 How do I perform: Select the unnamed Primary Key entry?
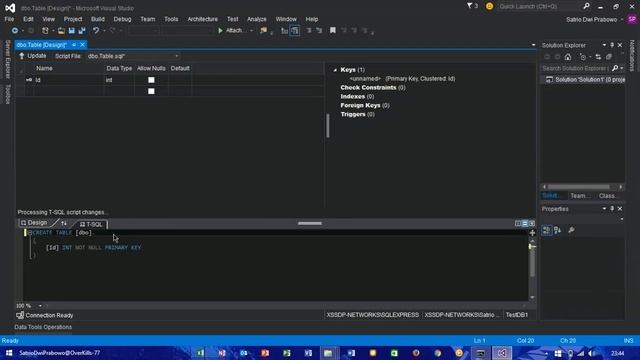tap(402, 79)
